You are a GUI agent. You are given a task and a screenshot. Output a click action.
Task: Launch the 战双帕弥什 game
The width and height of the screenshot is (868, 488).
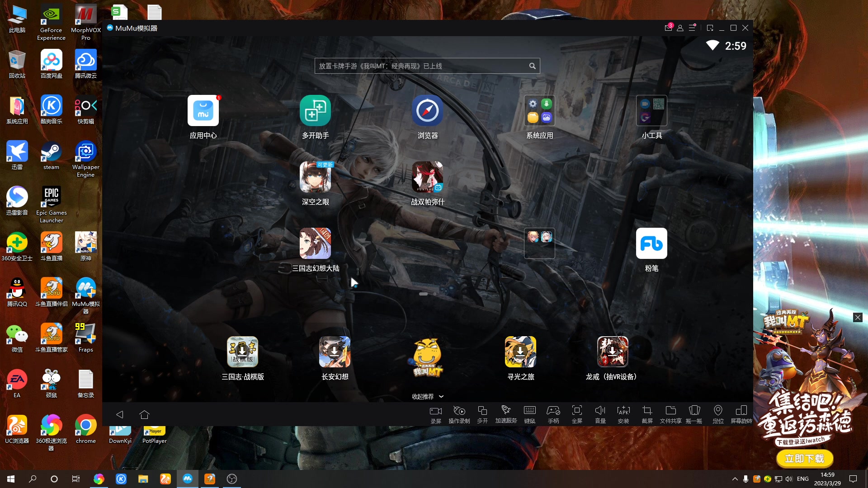pos(427,177)
